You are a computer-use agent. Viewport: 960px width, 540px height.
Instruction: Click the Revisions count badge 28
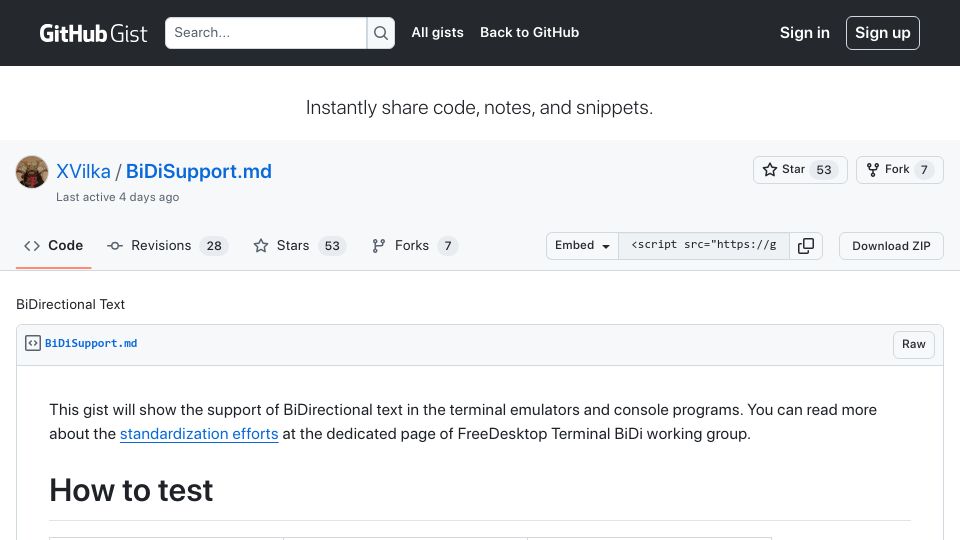click(214, 246)
